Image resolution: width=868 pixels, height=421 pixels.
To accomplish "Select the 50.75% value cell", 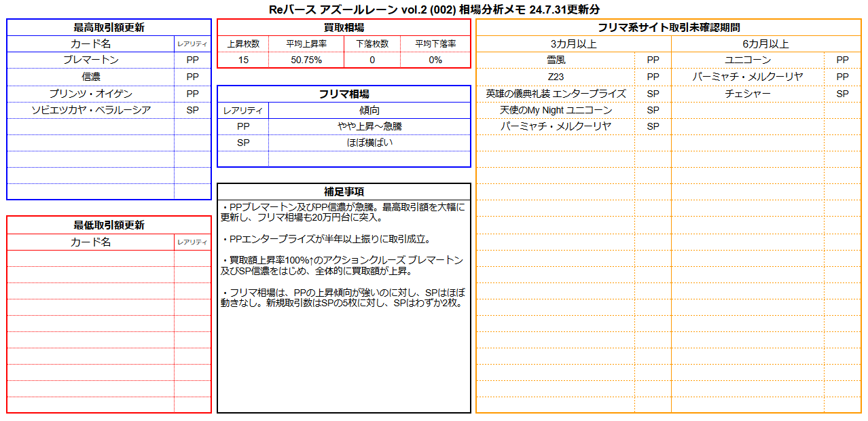I will tap(306, 60).
